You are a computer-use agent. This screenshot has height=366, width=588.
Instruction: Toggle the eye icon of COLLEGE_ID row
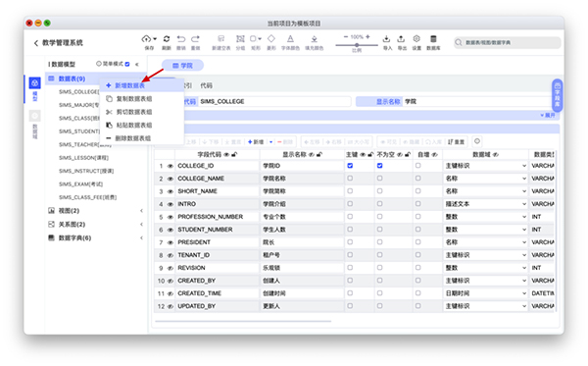click(171, 166)
